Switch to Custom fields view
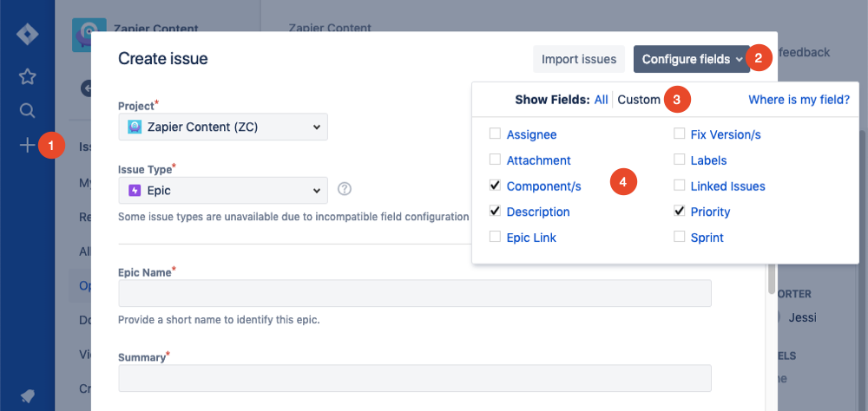This screenshot has height=411, width=868. [x=639, y=100]
